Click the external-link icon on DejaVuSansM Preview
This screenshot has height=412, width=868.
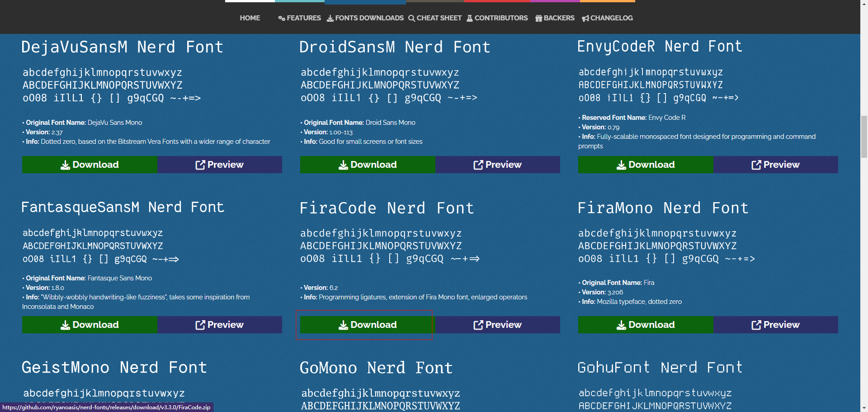coord(200,165)
